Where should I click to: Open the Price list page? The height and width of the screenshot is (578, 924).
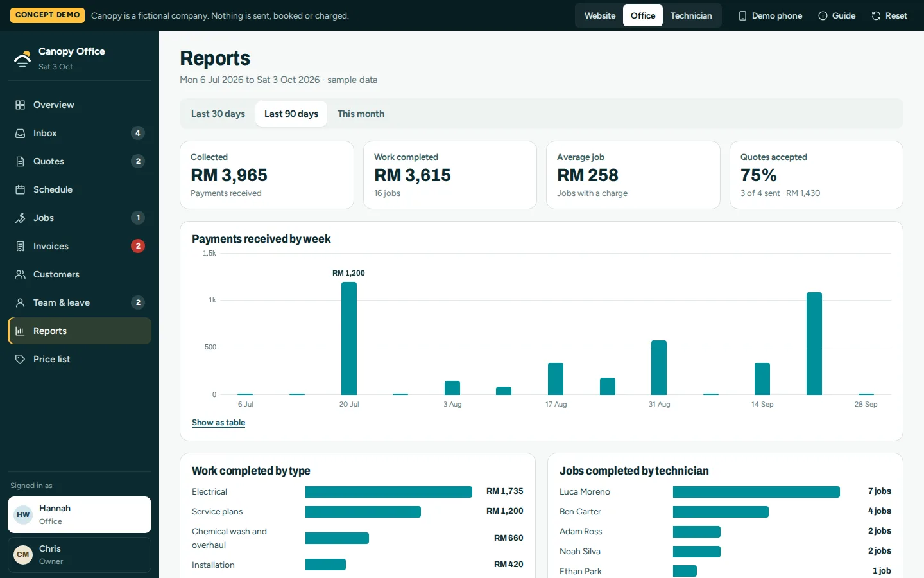pyautogui.click(x=80, y=359)
